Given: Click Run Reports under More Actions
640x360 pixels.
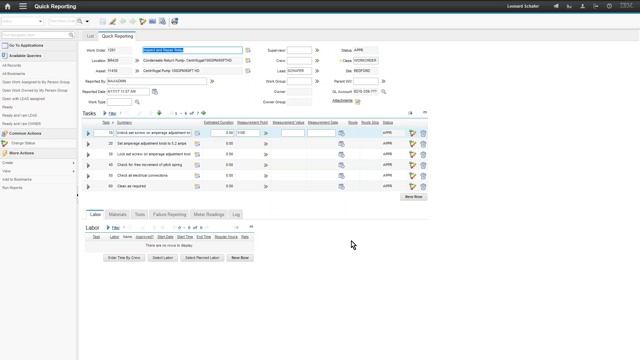Looking at the screenshot, I should coord(12,188).
